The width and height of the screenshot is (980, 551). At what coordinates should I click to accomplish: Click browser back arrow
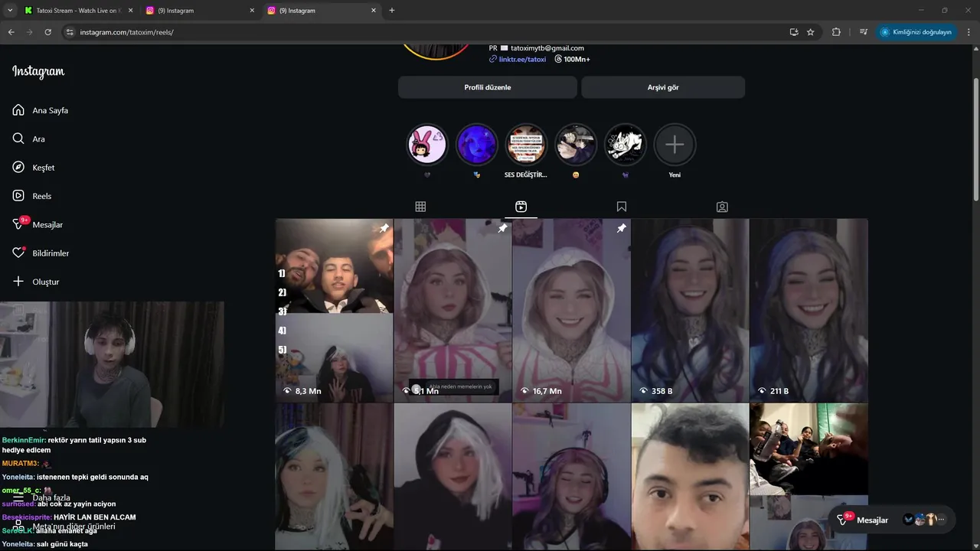(11, 32)
